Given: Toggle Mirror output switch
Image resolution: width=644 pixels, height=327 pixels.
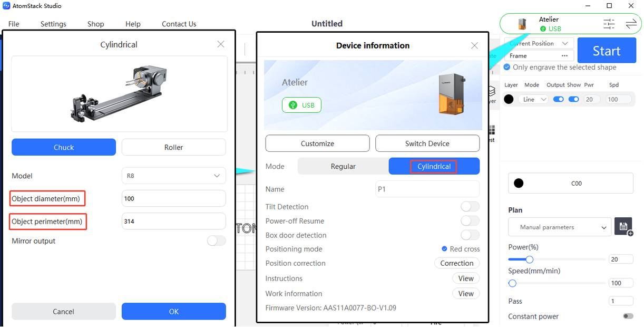Looking at the screenshot, I should [x=216, y=241].
